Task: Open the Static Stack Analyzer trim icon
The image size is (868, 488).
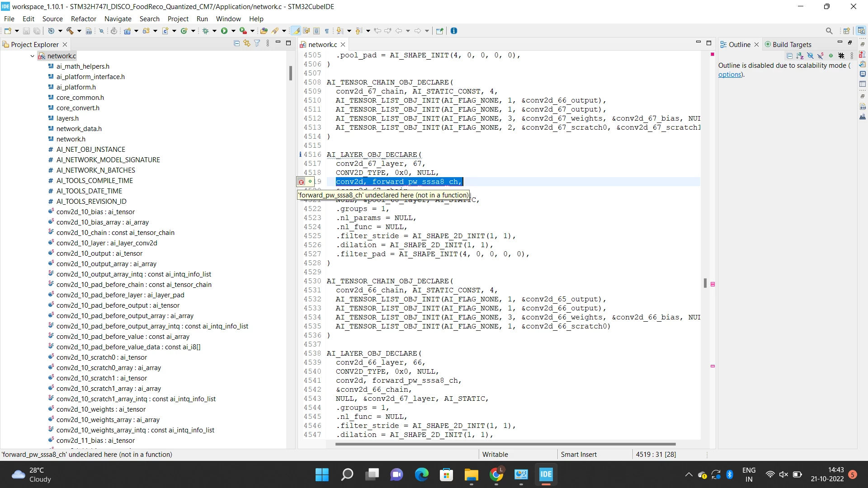Action: pos(863,117)
